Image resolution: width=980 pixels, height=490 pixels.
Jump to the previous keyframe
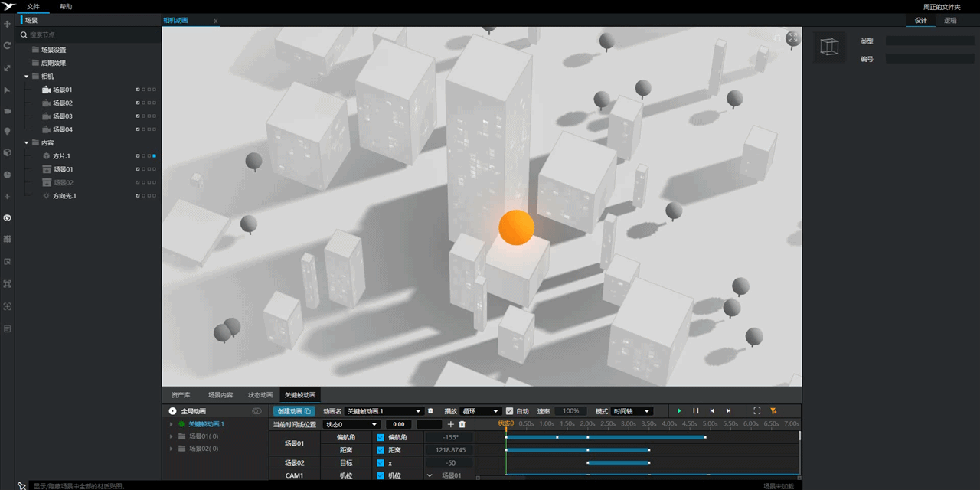click(x=712, y=411)
